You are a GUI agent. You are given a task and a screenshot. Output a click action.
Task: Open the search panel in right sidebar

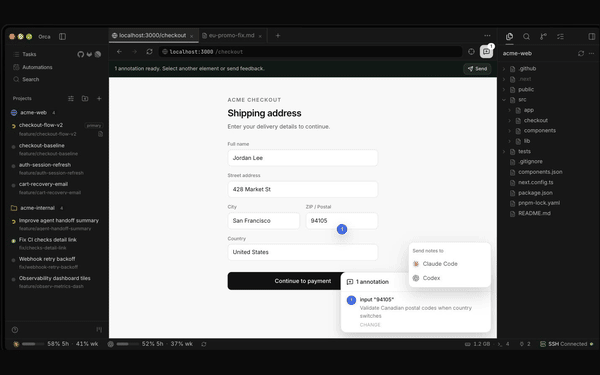[x=527, y=36]
